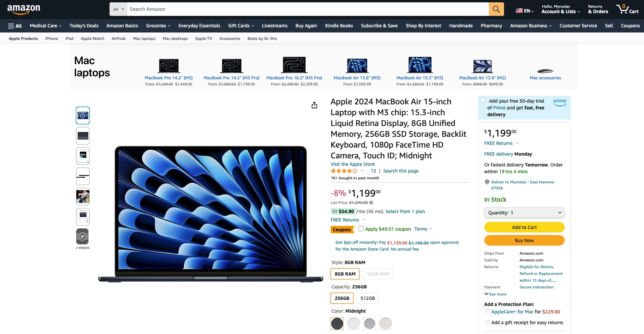Image resolution: width=644 pixels, height=334 pixels.
Task: Click the List Price info icon
Action: pyautogui.click(x=371, y=203)
